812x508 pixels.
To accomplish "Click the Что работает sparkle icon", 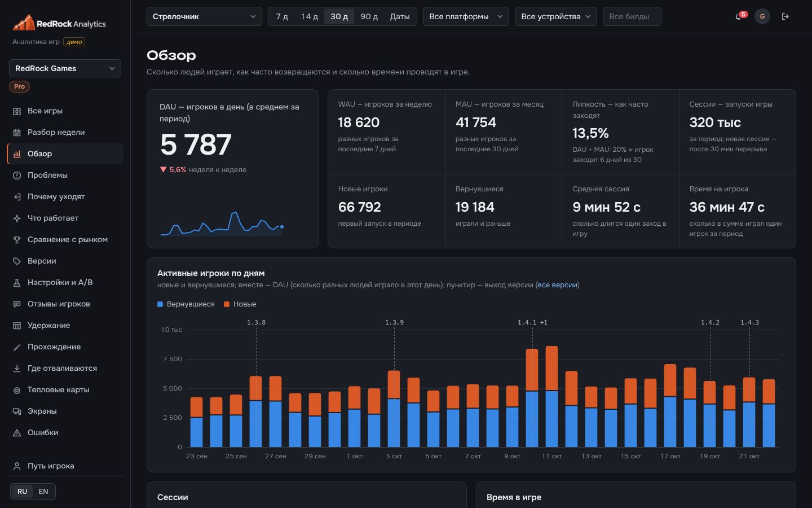I will click(x=17, y=218).
